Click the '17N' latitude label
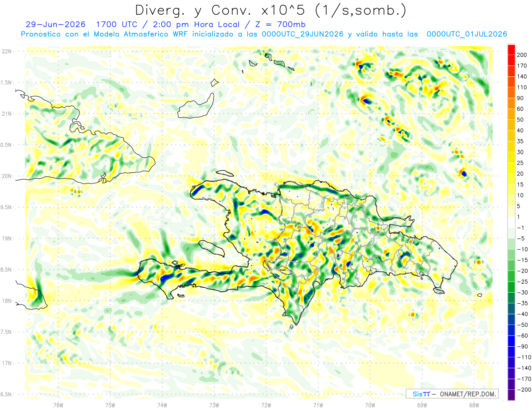Viewport: 532px width, 411px height. [x=7, y=363]
